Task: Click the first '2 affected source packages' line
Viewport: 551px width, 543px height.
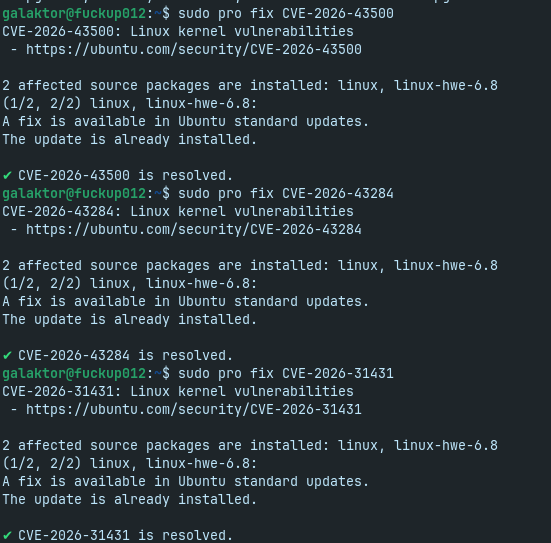Action: coord(250,86)
